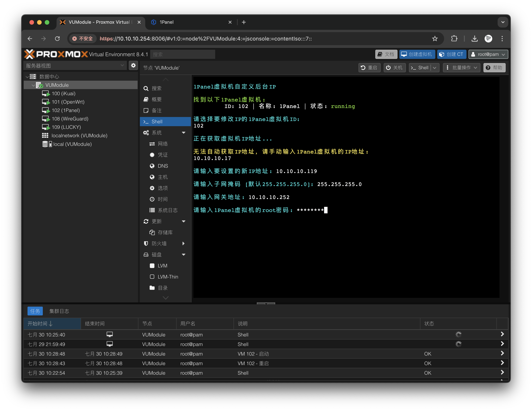Open the DNS settings page
532x411 pixels.
[162, 166]
